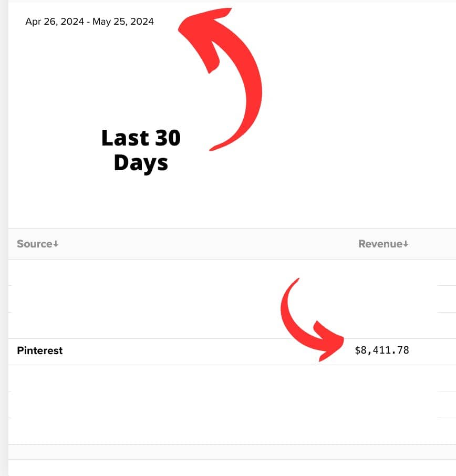
Task: Click the sort arrow beside Revenue
Action: (x=406, y=244)
